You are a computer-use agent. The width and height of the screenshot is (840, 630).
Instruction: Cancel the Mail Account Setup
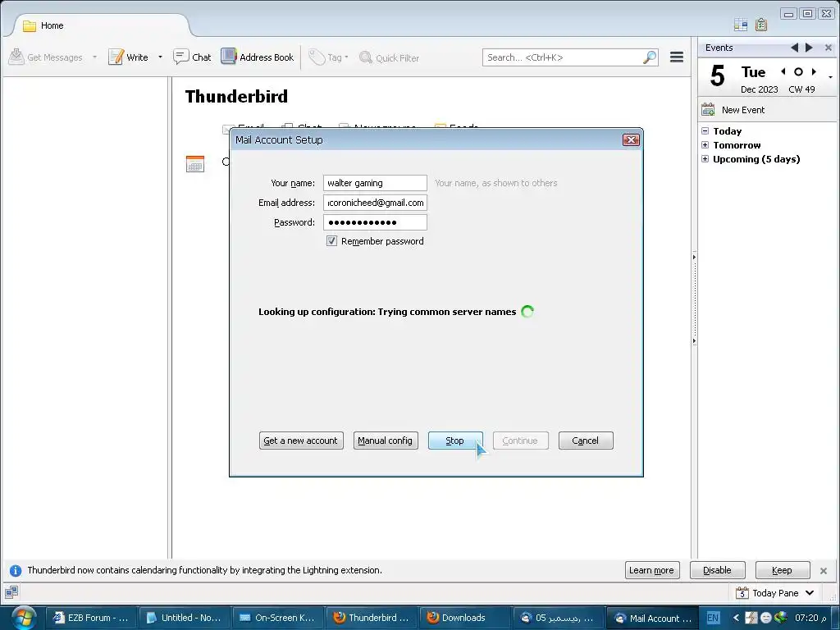586,441
